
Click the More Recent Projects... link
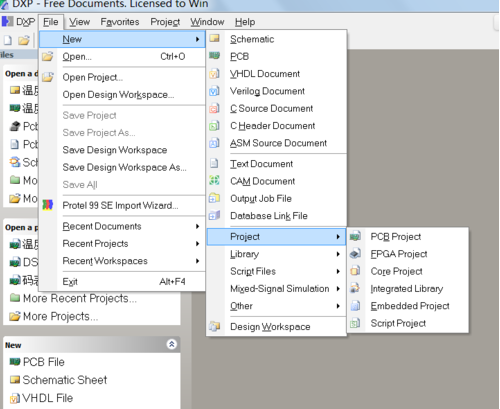(80, 298)
